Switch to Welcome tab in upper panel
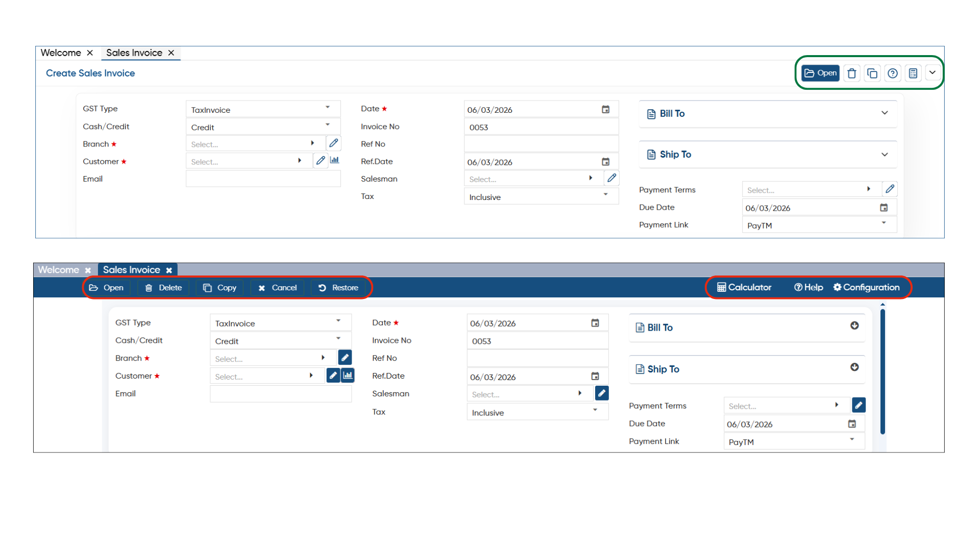The width and height of the screenshot is (980, 551). [61, 53]
